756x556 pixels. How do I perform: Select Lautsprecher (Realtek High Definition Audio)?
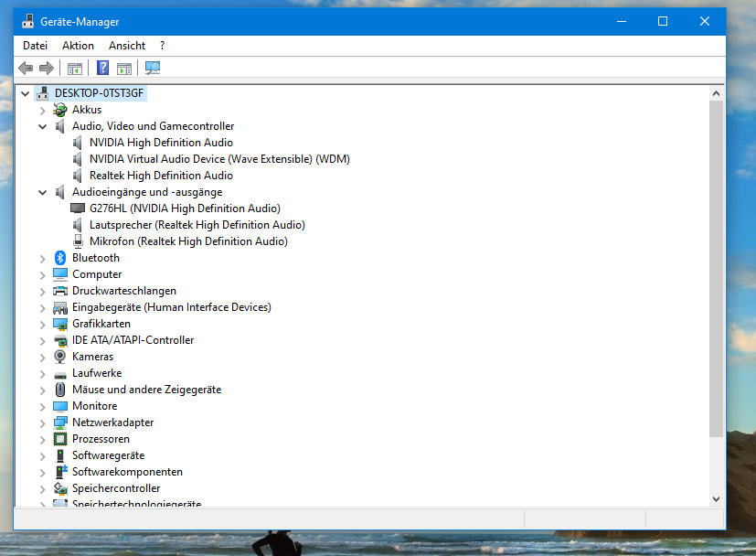[197, 225]
